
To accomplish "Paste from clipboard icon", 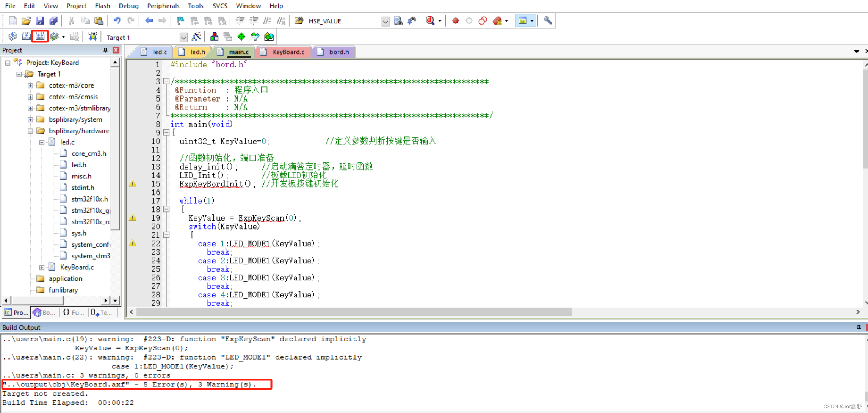I will 99,21.
